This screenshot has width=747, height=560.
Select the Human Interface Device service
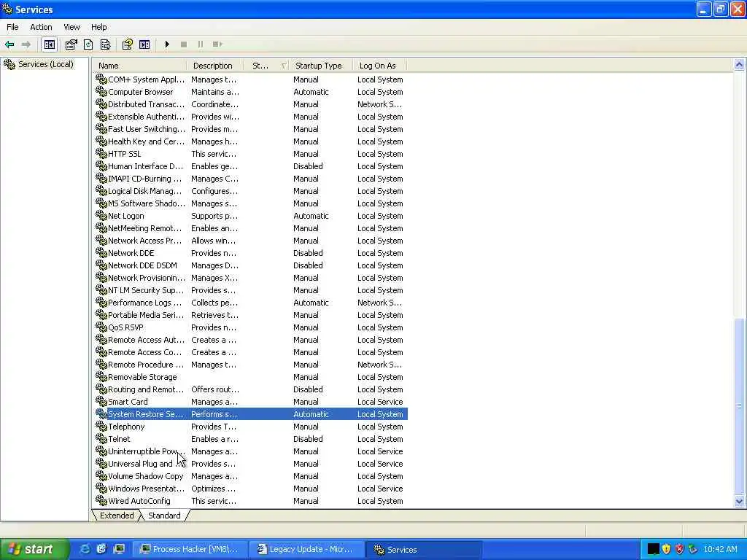tap(251, 166)
